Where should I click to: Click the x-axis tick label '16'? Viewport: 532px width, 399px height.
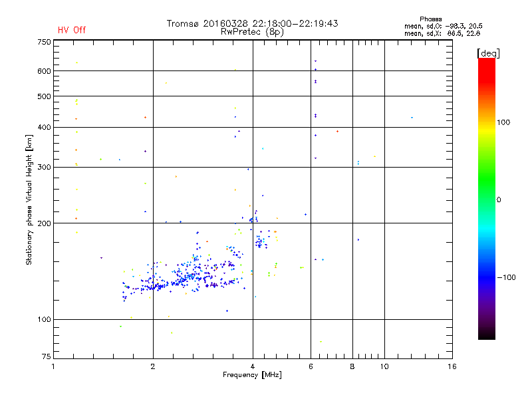click(452, 366)
